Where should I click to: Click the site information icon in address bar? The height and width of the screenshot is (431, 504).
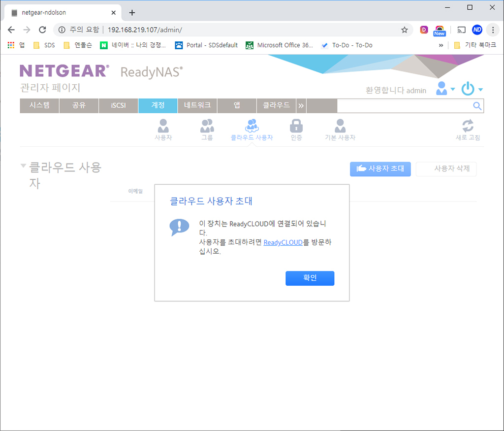62,30
